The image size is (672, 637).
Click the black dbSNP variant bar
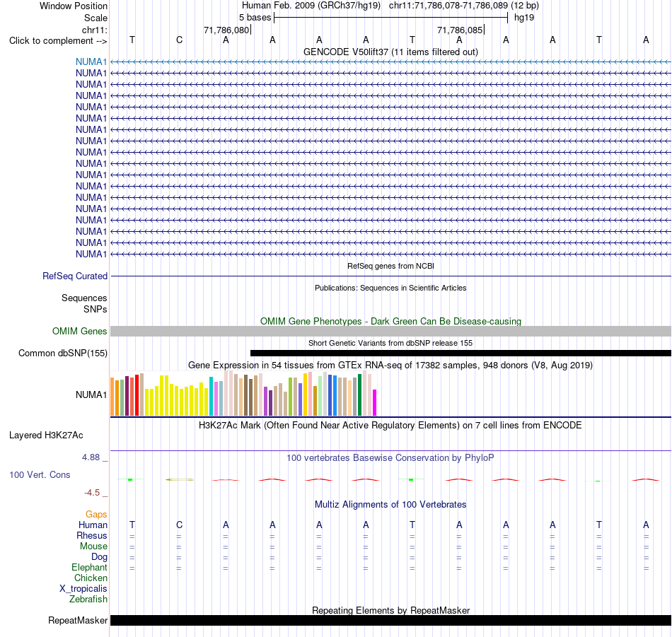click(460, 353)
